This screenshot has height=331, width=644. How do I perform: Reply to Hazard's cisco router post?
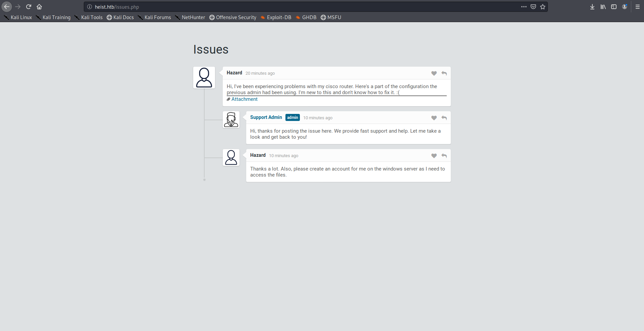tap(444, 73)
